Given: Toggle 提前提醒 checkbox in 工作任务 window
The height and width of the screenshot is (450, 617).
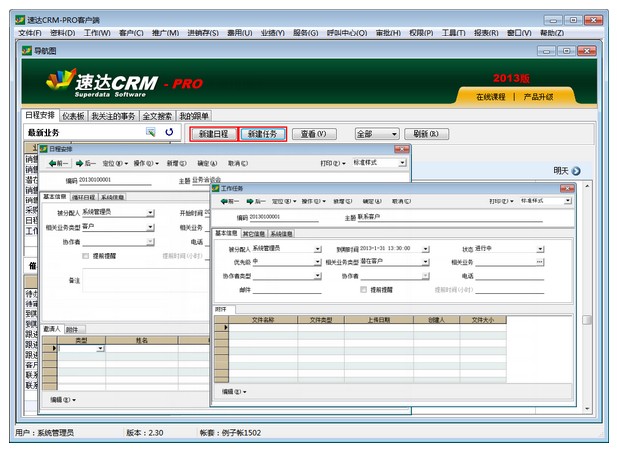Looking at the screenshot, I should pyautogui.click(x=363, y=290).
